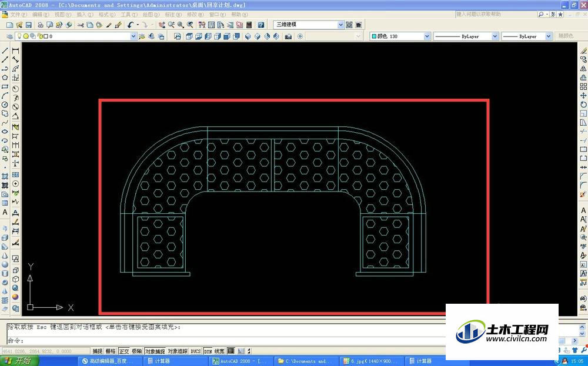
Task: Select the Mirror tool in modify toolbar
Action: click(x=583, y=69)
